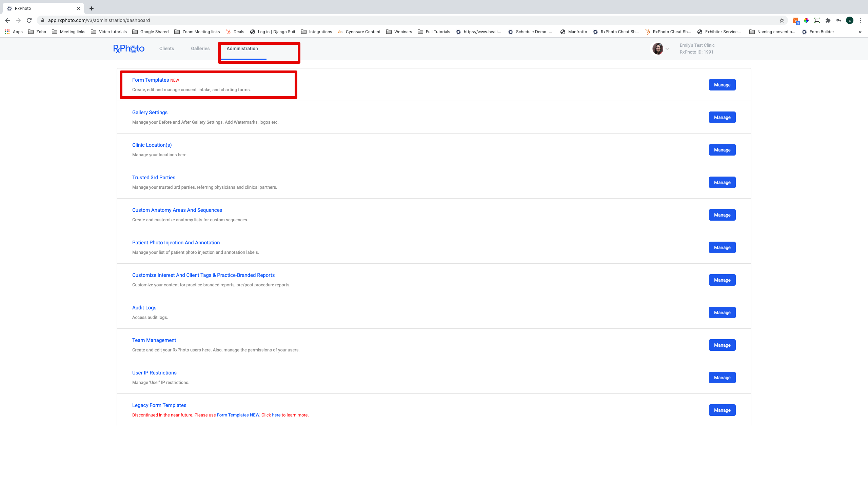Open the Audit Logs link
Image resolution: width=868 pixels, height=488 pixels.
pyautogui.click(x=144, y=308)
